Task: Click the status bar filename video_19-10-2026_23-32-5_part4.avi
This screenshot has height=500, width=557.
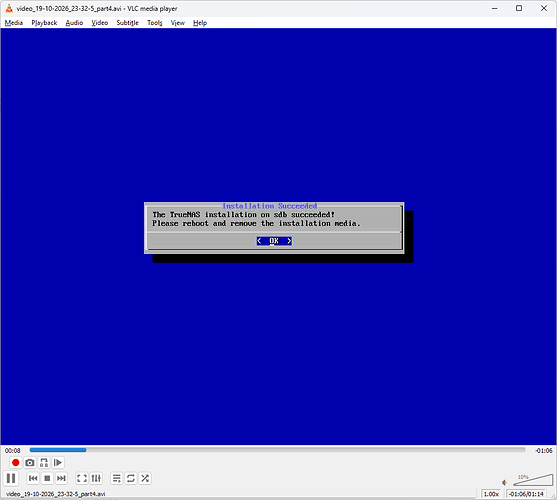Action: point(55,494)
